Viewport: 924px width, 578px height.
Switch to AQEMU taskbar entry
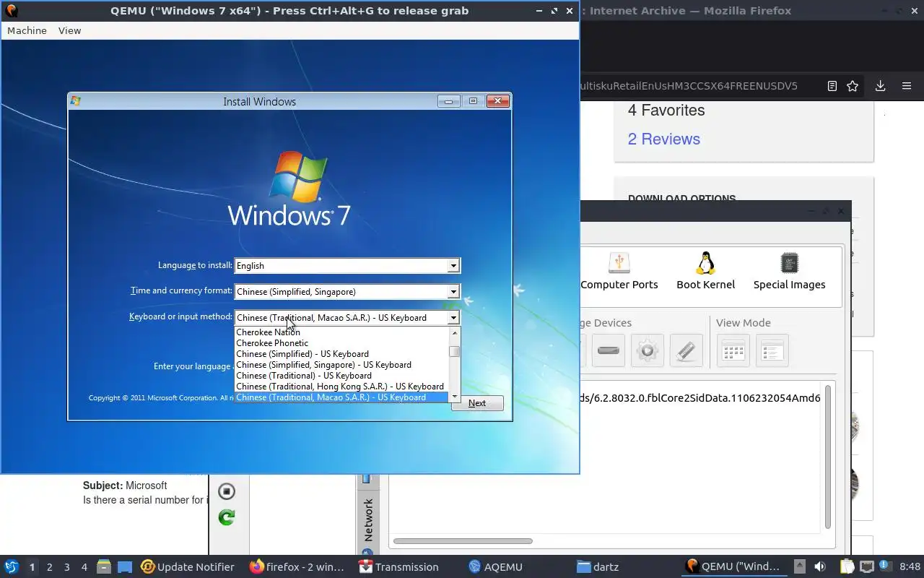click(495, 566)
